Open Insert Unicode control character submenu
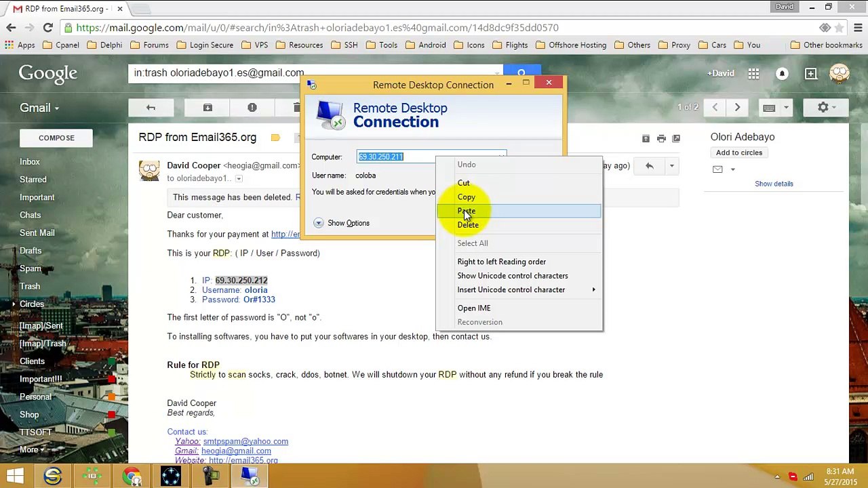This screenshot has width=868, height=488. point(519,290)
